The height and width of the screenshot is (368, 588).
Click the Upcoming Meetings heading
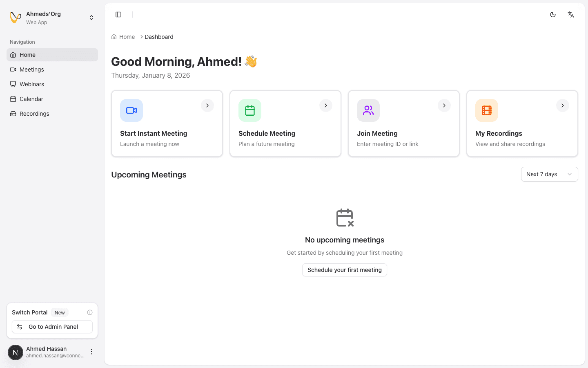click(x=149, y=175)
